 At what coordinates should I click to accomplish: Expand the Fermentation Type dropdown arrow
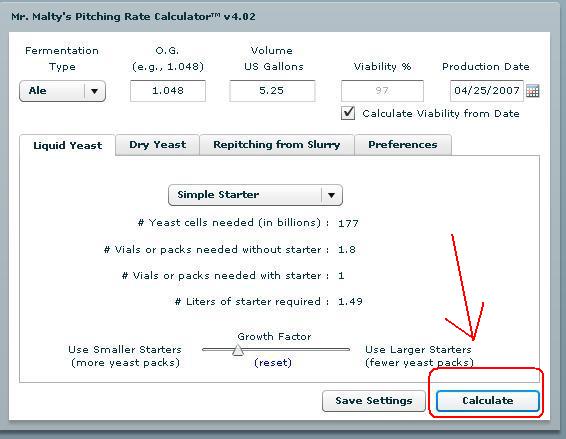[95, 91]
